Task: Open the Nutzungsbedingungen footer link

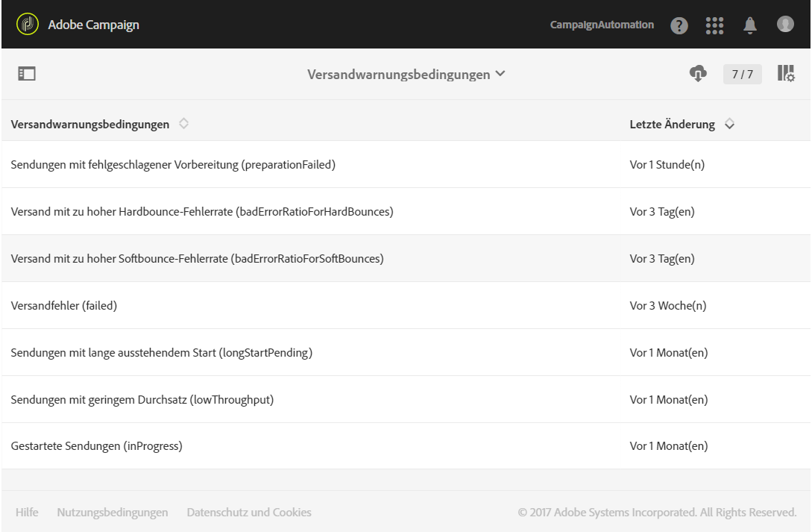Action: click(112, 512)
